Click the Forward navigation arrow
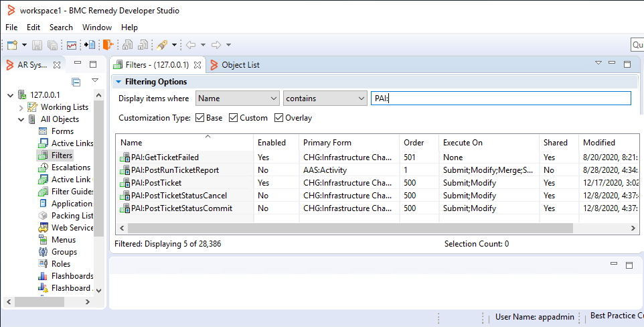644x327 pixels. [x=216, y=45]
